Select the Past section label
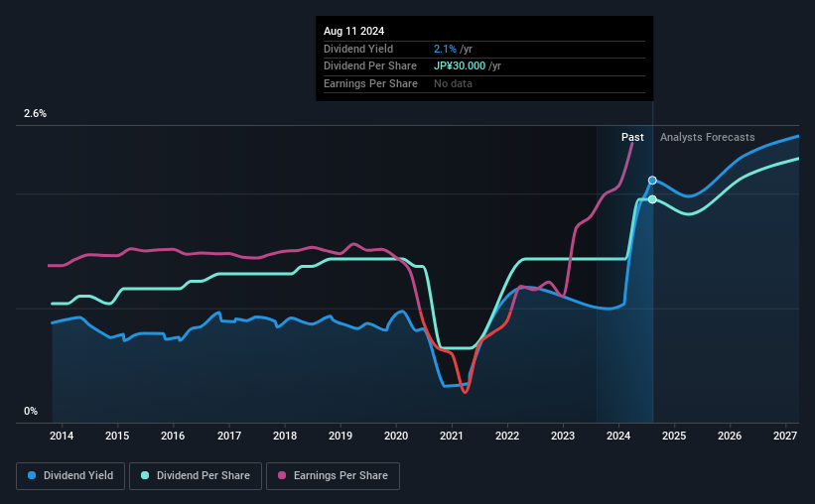The height and width of the screenshot is (504, 815). tap(632, 137)
